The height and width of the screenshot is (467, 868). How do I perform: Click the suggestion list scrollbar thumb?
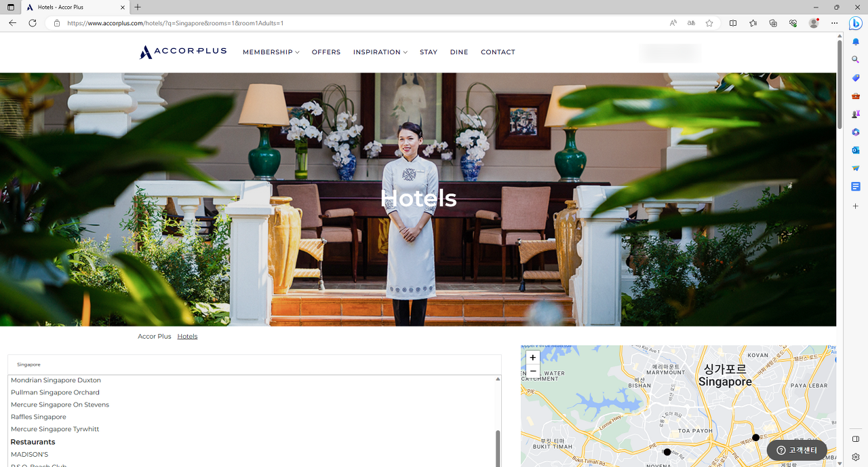coord(498,448)
